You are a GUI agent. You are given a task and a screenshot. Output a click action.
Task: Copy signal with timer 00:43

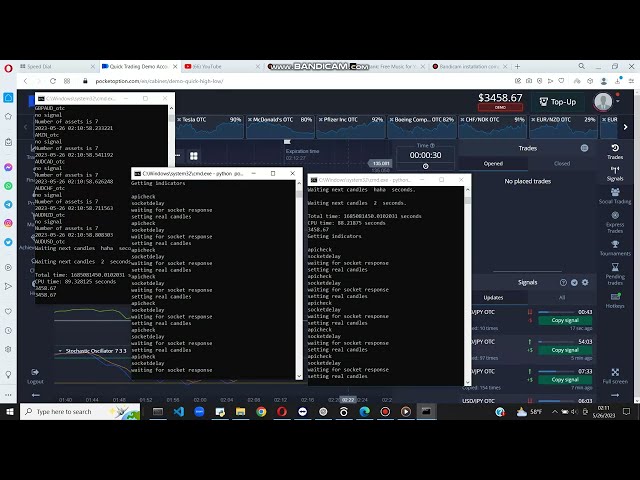(x=565, y=320)
